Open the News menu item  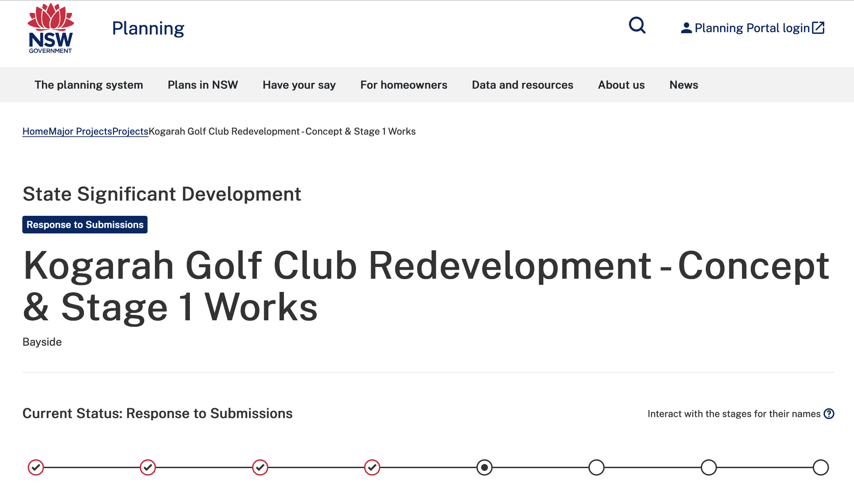(x=684, y=85)
